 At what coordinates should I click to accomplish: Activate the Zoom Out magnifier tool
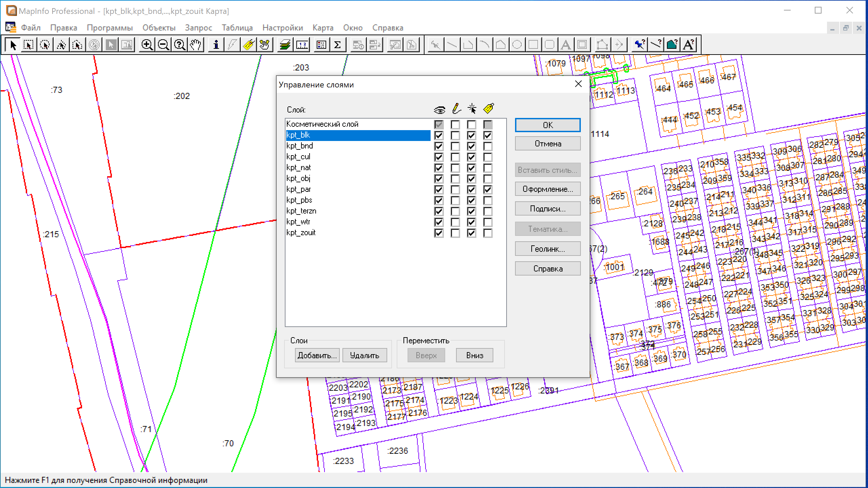point(163,45)
